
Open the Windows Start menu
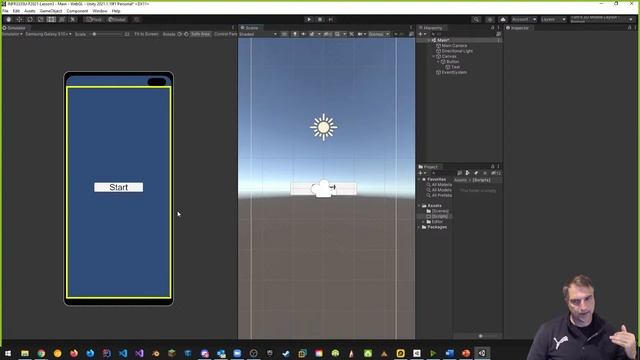8,353
